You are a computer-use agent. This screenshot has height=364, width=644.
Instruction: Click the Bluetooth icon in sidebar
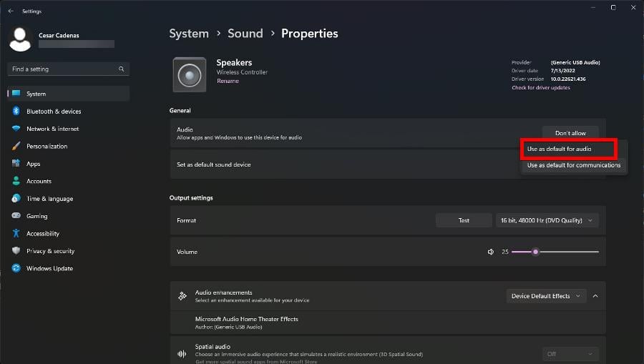click(x=16, y=111)
